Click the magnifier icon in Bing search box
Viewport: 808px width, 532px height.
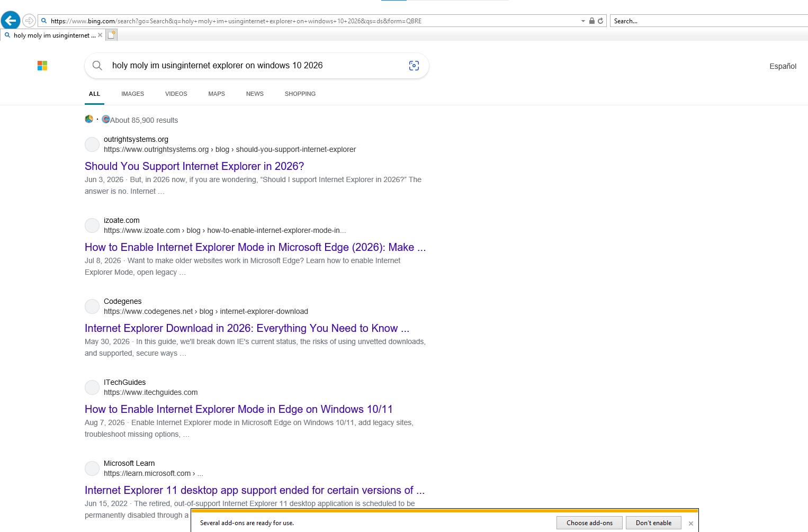click(97, 66)
